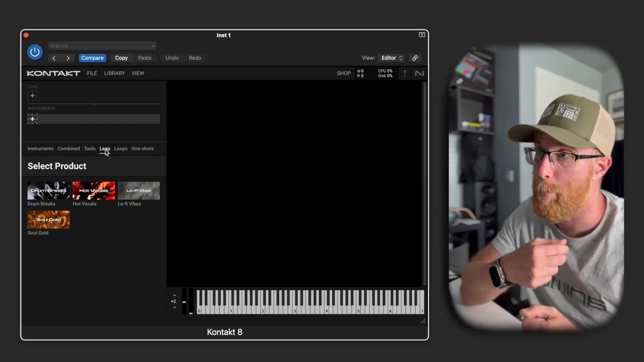Switch to the One-shots tab

pos(143,149)
